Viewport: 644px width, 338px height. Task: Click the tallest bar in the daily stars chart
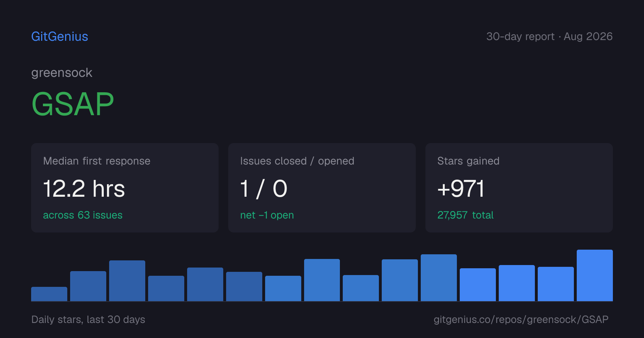pos(595,275)
